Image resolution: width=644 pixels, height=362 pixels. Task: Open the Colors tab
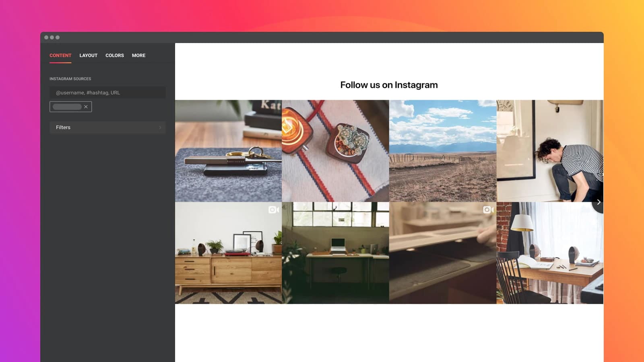click(x=114, y=56)
